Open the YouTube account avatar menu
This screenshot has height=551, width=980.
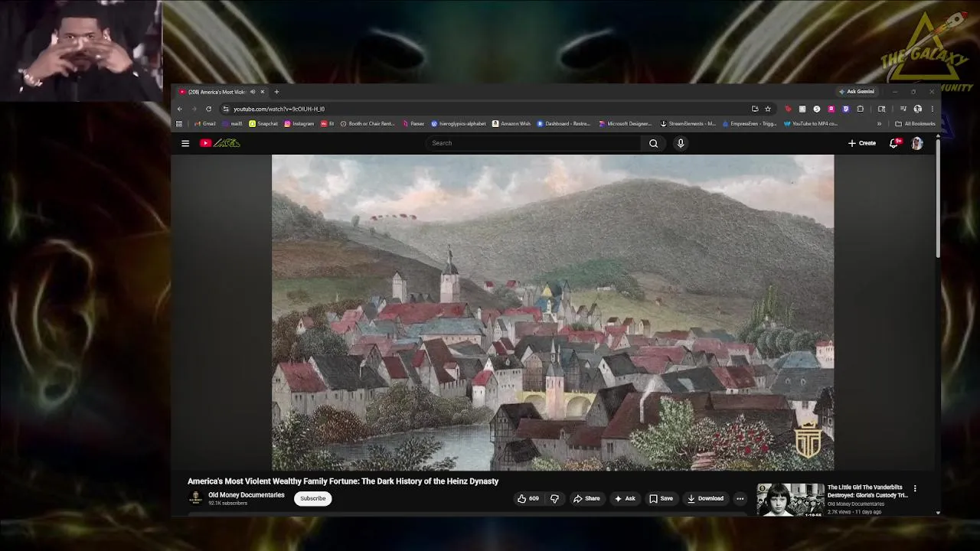point(917,143)
